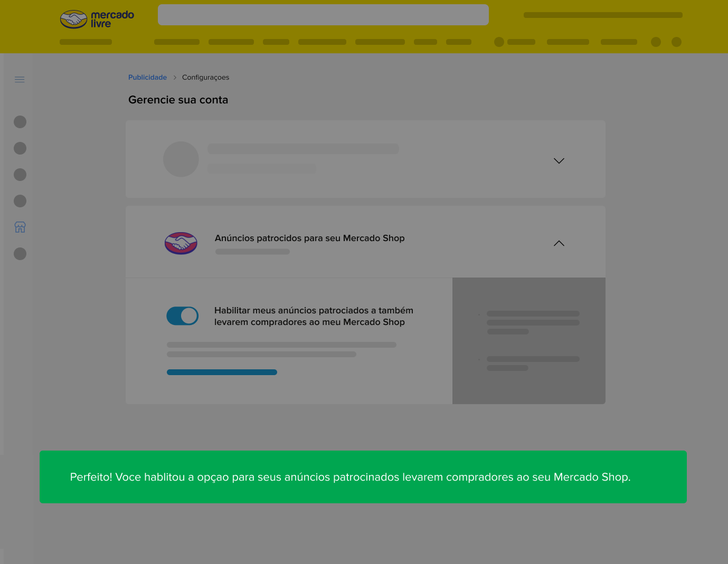Viewport: 728px width, 564px height.
Task: Click the Configuraçoes breadcrumb text
Action: [x=205, y=77]
